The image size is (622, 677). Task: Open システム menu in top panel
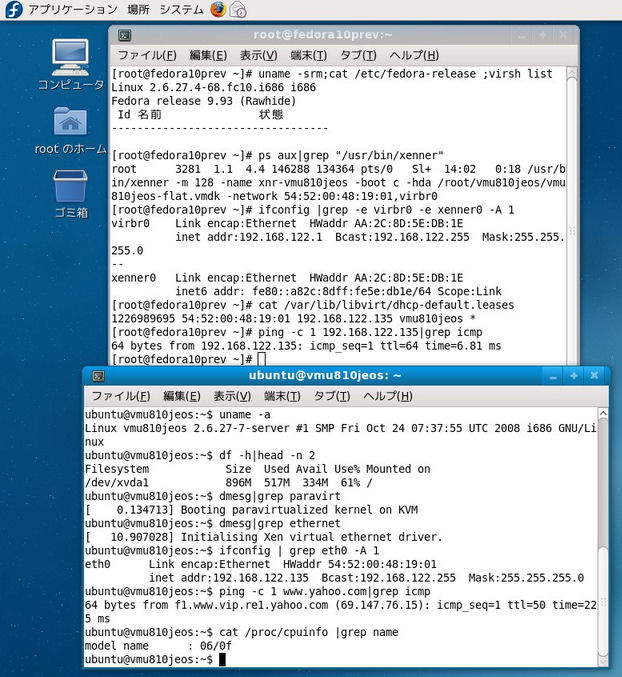point(181,9)
